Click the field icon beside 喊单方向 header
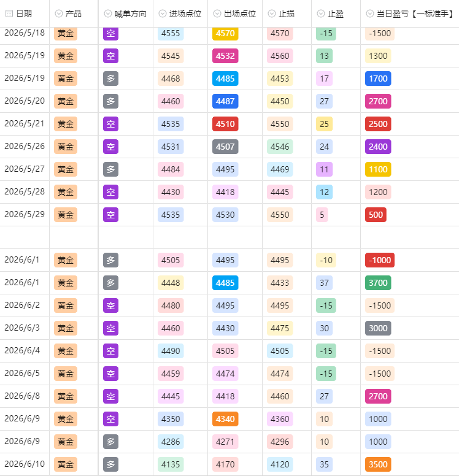This screenshot has width=459, height=476. (108, 13)
